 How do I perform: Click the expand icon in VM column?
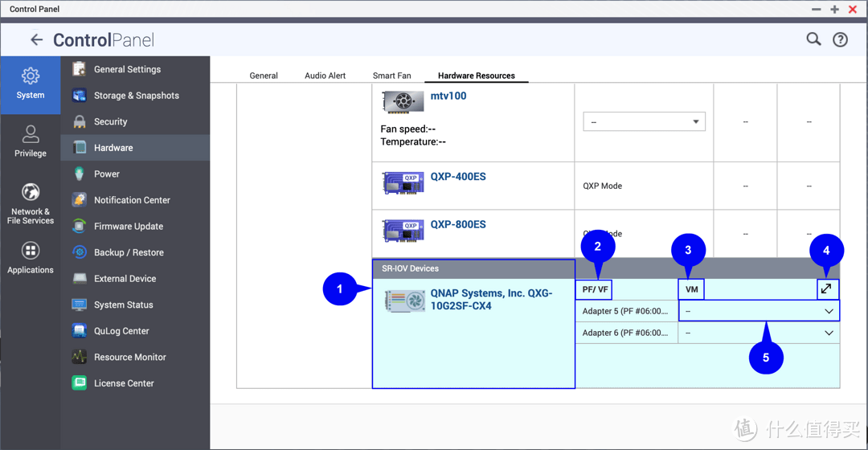[826, 288]
